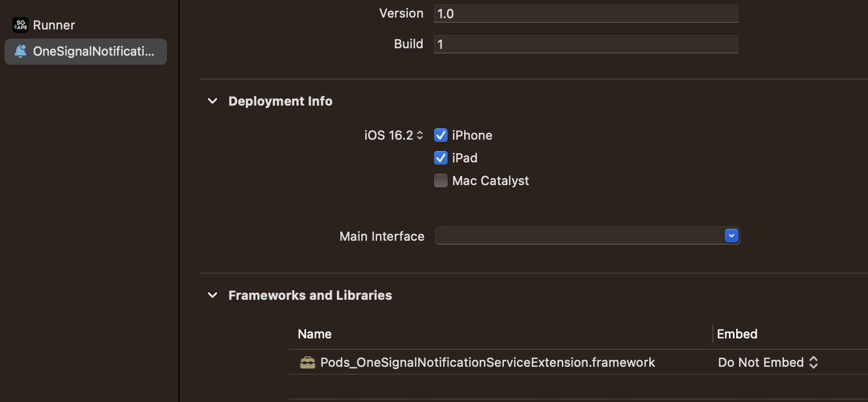
Task: Click the chevron beside Frameworks and Libraries
Action: [x=212, y=295]
